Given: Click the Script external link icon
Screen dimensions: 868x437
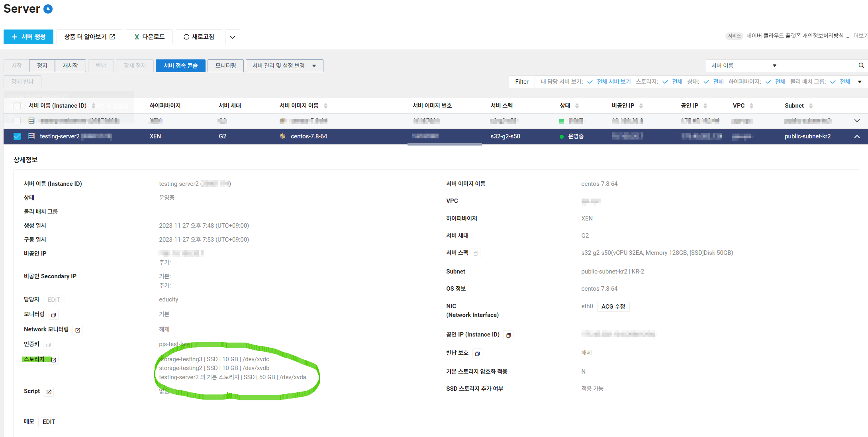Looking at the screenshot, I should pos(49,392).
